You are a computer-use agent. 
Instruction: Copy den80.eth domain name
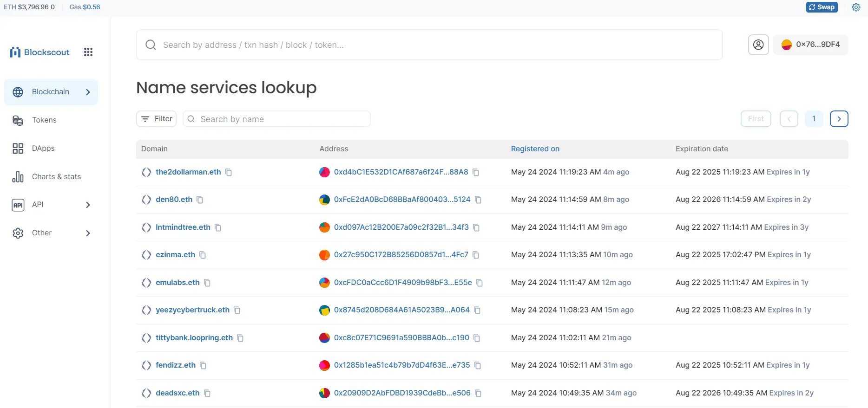(x=200, y=200)
